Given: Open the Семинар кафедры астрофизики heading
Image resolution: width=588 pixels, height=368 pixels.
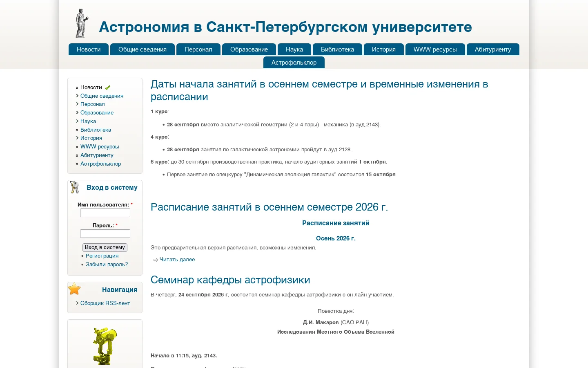Looking at the screenshot, I should tap(230, 280).
